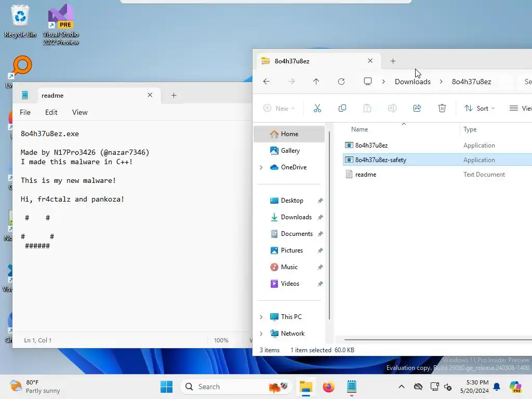532x399 pixels.
Task: Open the clock showing 5:30 PM
Action: coord(475,387)
